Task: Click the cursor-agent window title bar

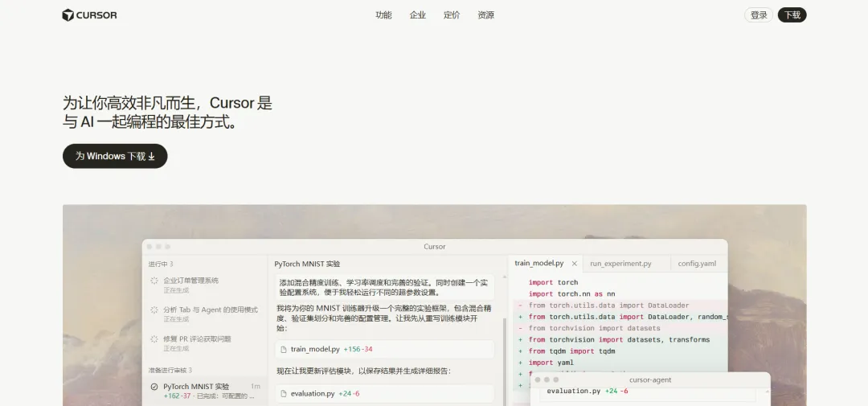Action: [650, 380]
